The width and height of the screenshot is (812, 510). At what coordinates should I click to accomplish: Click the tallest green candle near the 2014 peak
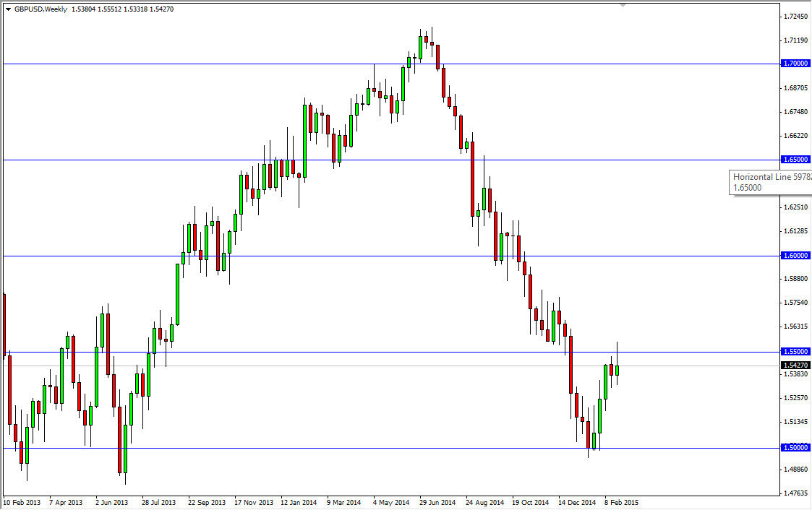[420, 47]
